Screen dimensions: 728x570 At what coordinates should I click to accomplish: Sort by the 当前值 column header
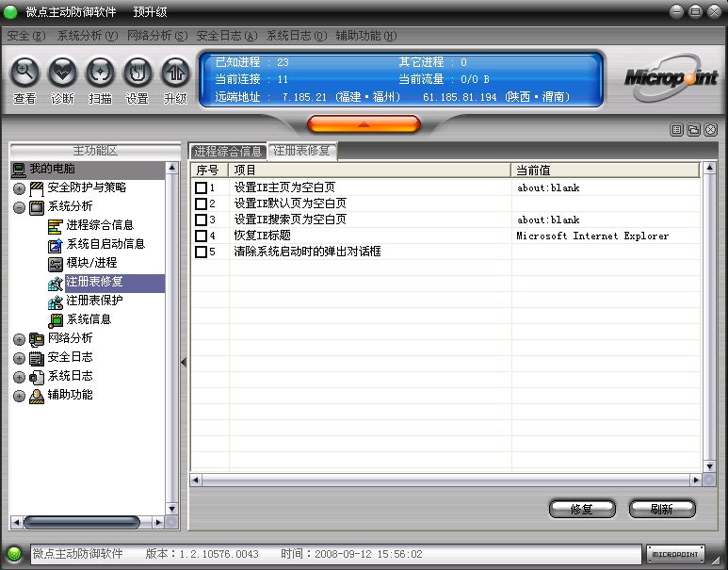point(606,170)
